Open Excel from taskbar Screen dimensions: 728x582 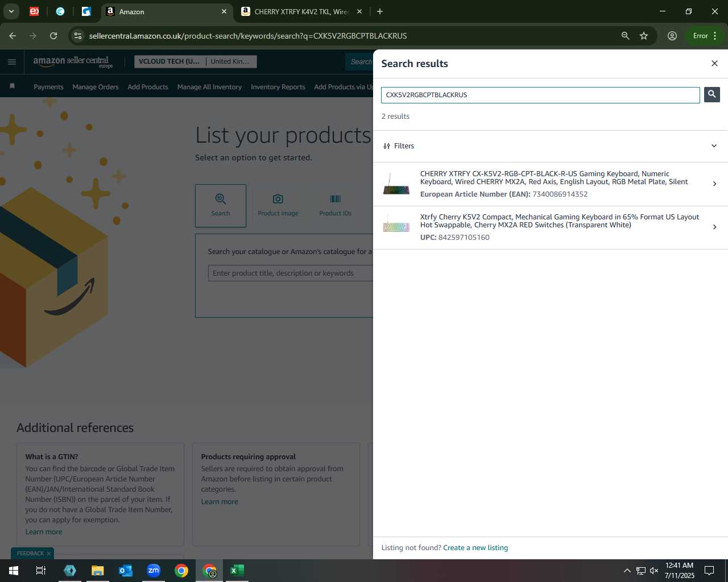(x=237, y=571)
